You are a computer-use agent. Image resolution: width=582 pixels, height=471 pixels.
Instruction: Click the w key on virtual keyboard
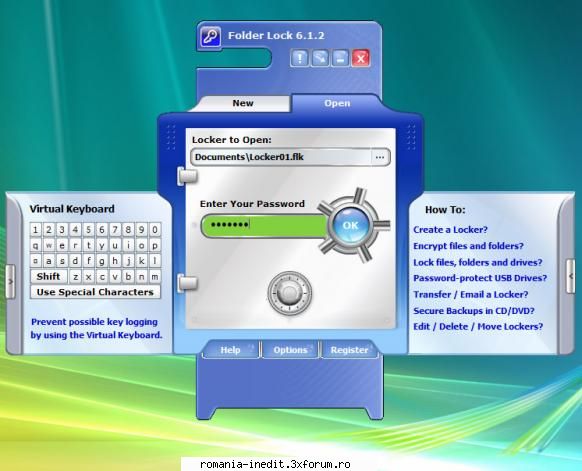[49, 245]
